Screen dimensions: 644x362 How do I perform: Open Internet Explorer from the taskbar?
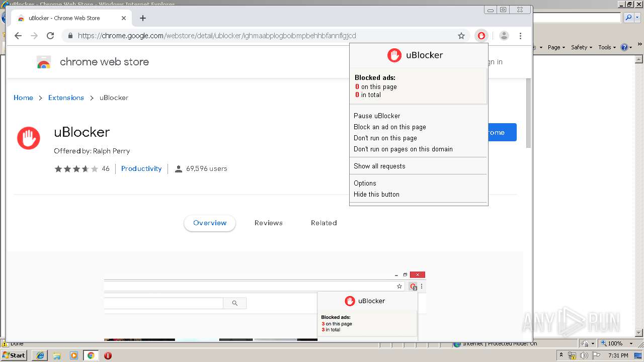(40, 355)
